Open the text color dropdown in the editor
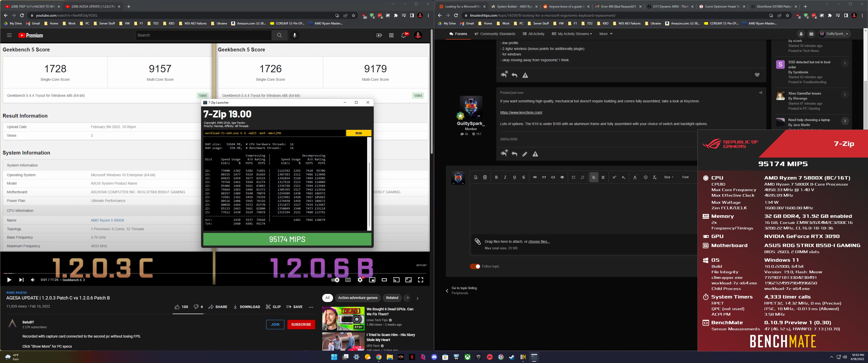The height and width of the screenshot is (363, 868). (x=635, y=177)
